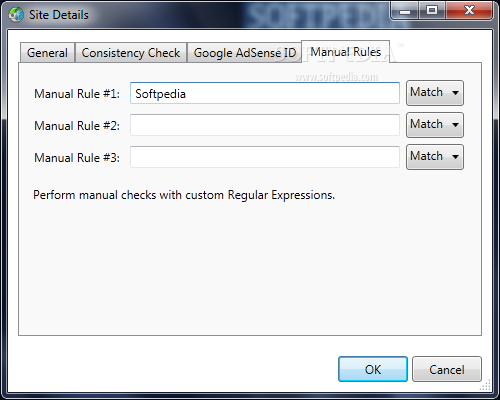Select the Manual Rules tab
500x400 pixels.
tap(346, 52)
